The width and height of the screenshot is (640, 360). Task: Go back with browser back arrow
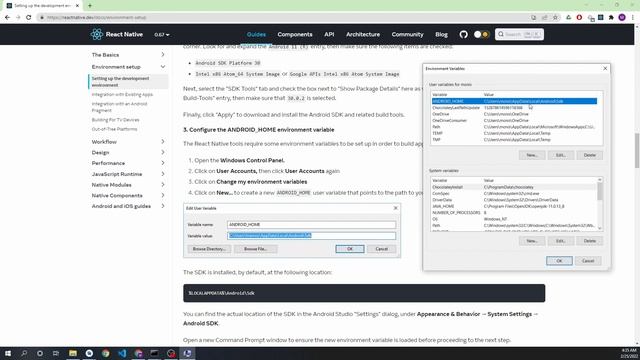[x=7, y=18]
